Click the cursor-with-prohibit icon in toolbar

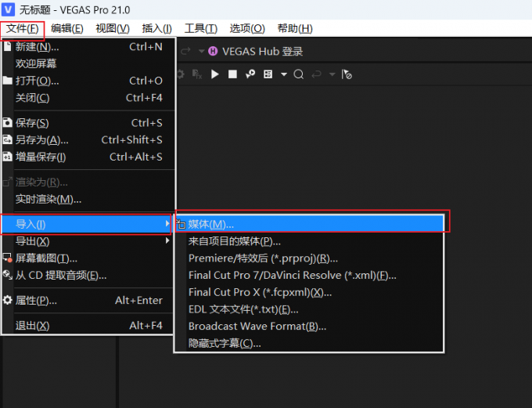pos(347,74)
